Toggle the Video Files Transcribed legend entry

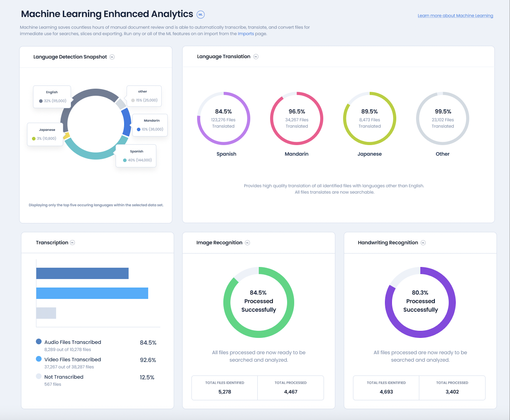click(x=73, y=360)
